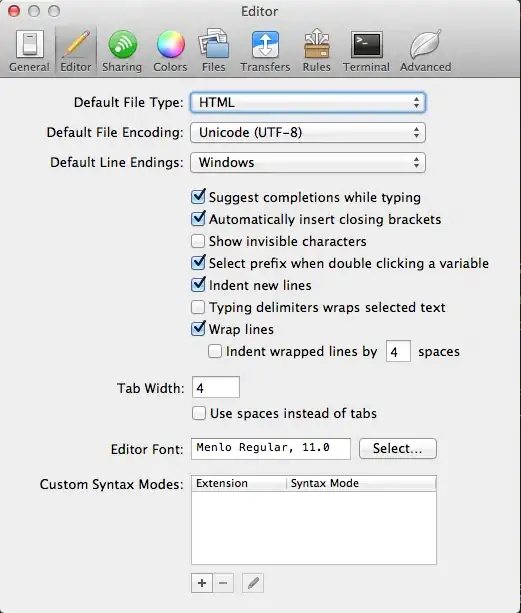Click the Select... font button
This screenshot has width=521, height=613.
tap(398, 448)
